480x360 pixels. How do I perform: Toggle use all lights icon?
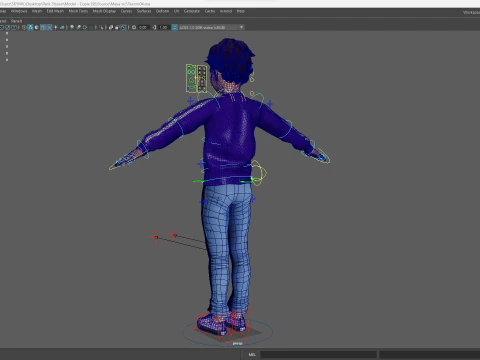coord(56,27)
